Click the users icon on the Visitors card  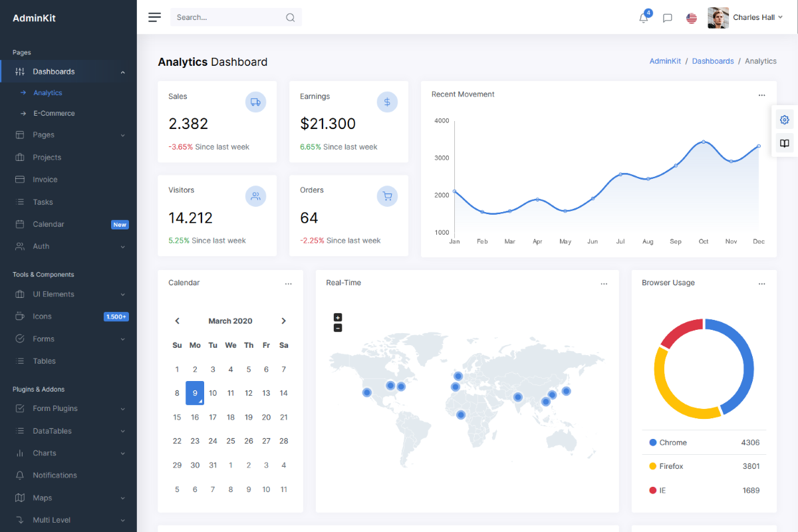(255, 196)
